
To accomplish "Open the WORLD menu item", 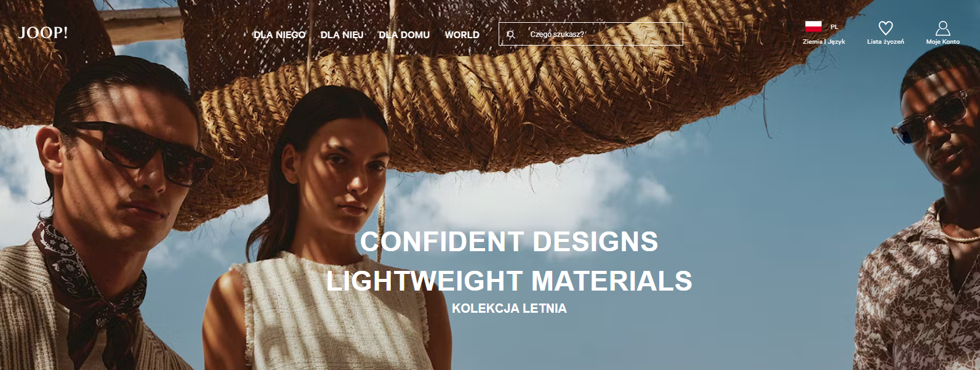I will 462,35.
